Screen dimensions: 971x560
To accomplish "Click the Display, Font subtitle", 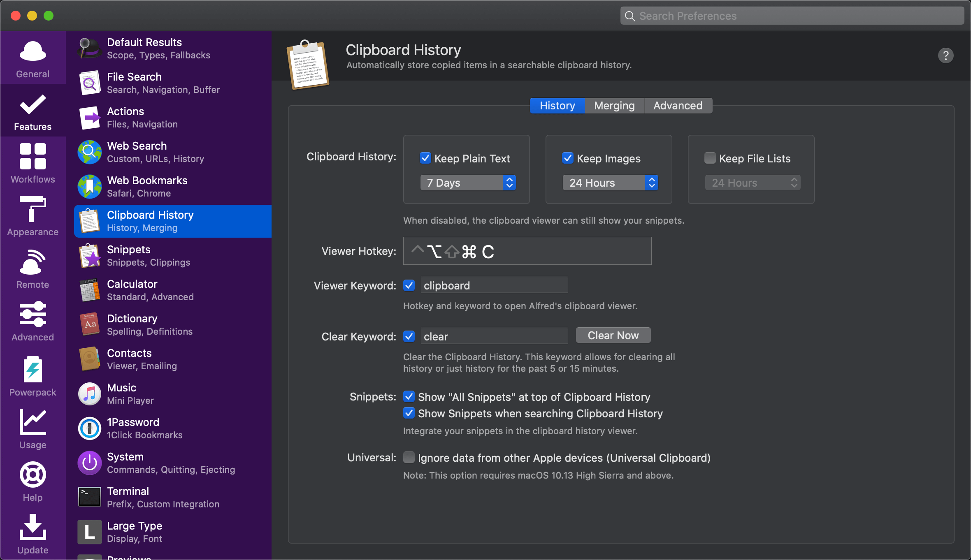I will click(135, 539).
